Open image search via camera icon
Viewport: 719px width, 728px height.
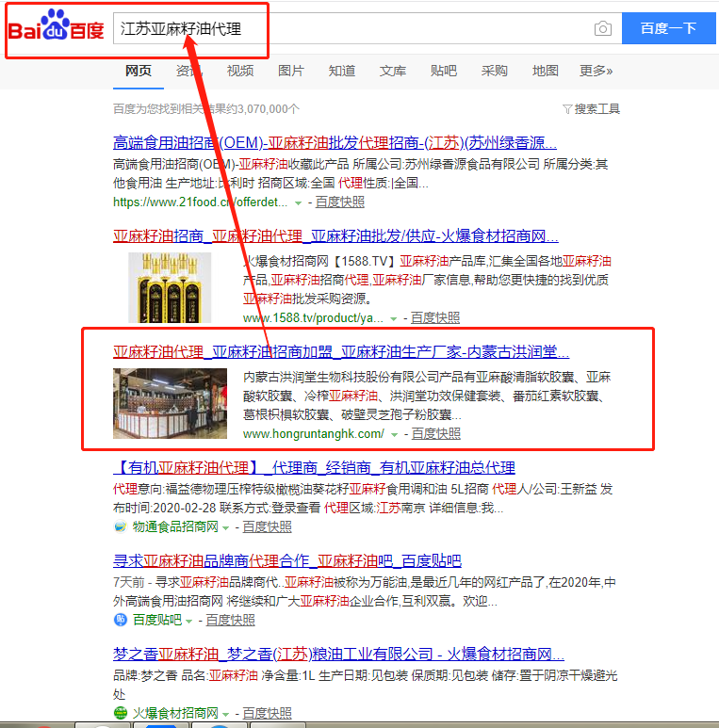coord(603,29)
